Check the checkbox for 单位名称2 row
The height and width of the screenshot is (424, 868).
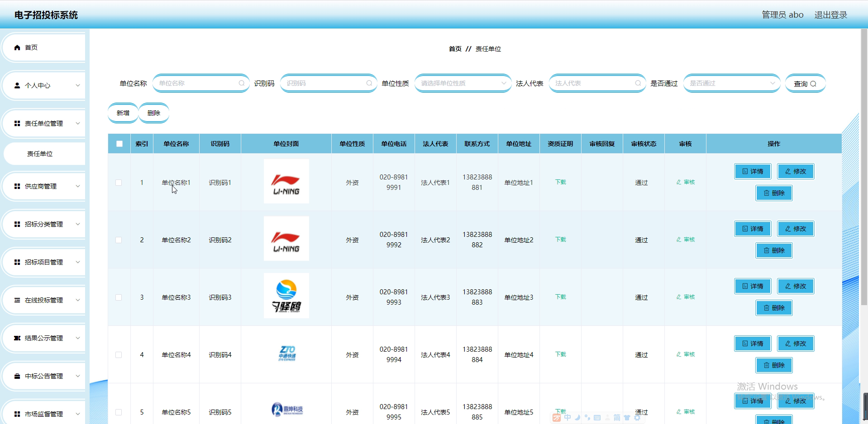119,240
